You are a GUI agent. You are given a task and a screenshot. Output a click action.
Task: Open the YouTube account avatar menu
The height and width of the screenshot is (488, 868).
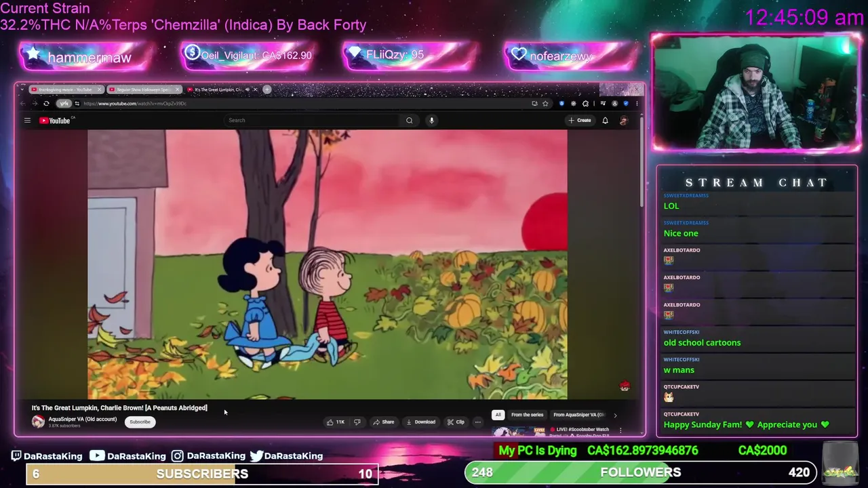tap(623, 121)
